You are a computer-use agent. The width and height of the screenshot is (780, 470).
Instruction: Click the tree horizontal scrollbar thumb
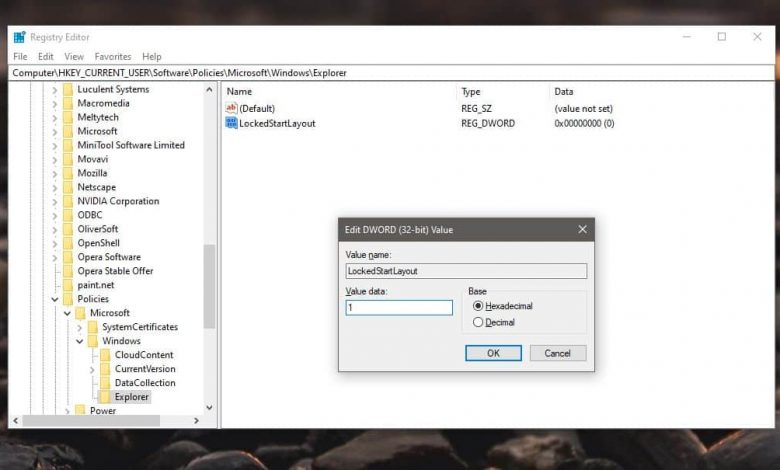pyautogui.click(x=92, y=421)
